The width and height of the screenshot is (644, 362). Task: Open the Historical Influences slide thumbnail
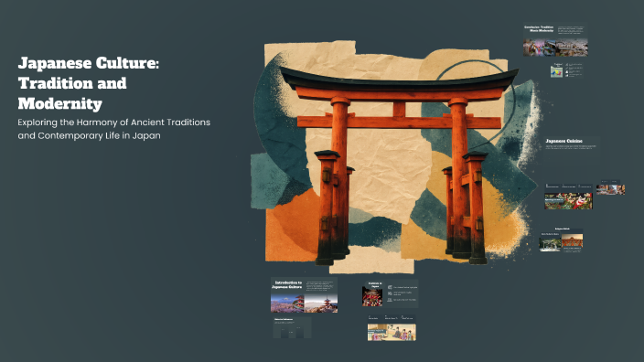coord(292,327)
